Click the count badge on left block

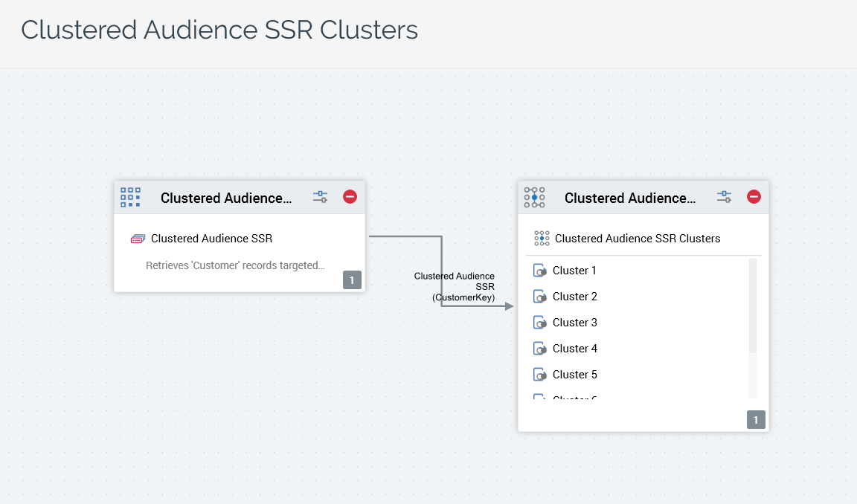click(x=352, y=280)
